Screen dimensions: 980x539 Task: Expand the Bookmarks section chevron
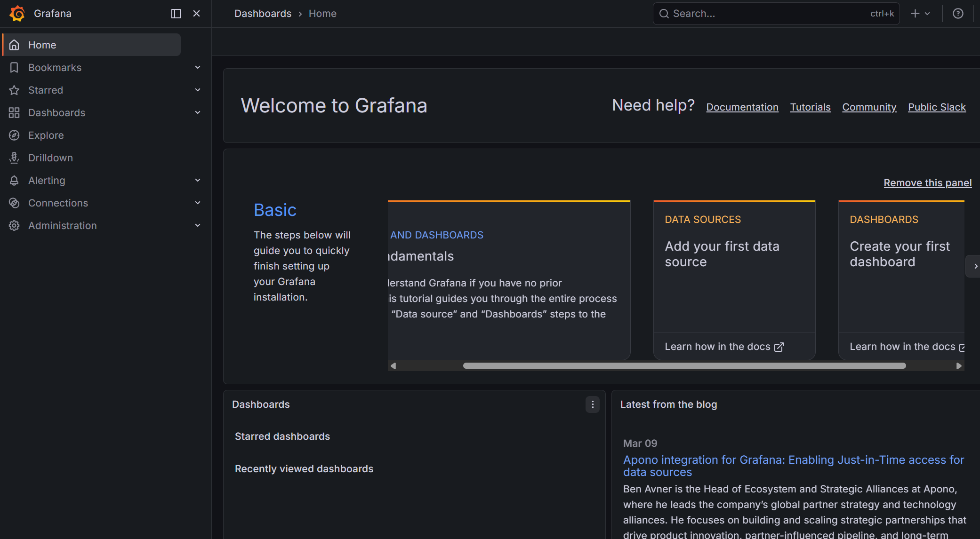pyautogui.click(x=198, y=68)
